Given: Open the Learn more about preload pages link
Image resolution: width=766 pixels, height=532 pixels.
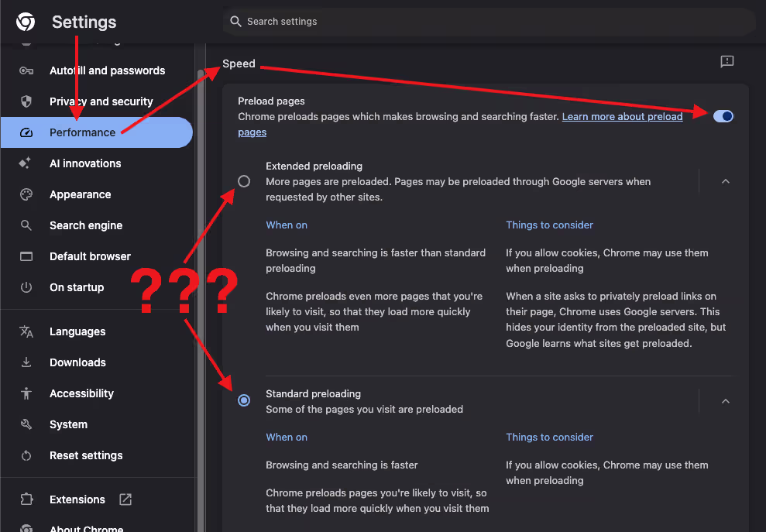Looking at the screenshot, I should coord(621,117).
